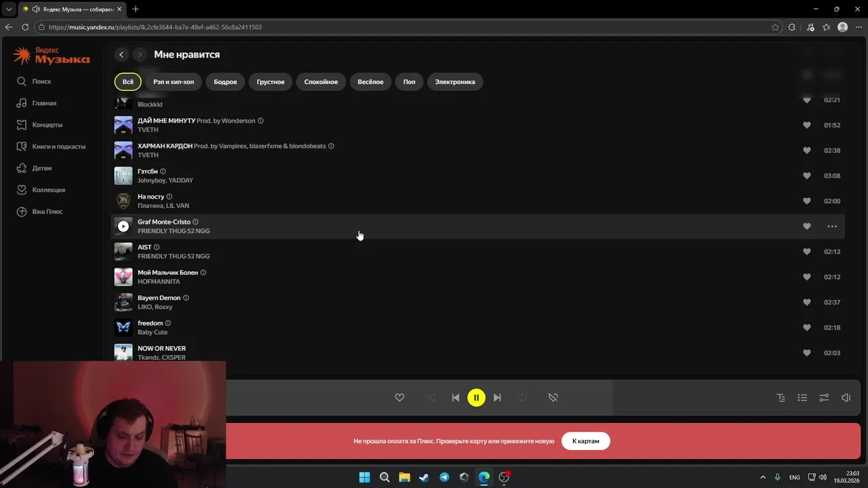Click track title На посту
868x488 pixels.
pos(151,197)
